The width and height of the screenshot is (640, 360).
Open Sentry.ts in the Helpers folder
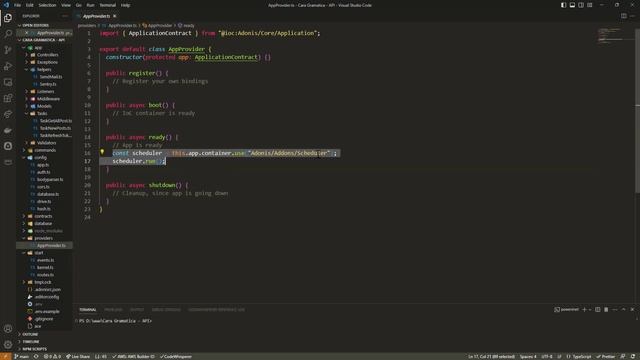(48, 84)
